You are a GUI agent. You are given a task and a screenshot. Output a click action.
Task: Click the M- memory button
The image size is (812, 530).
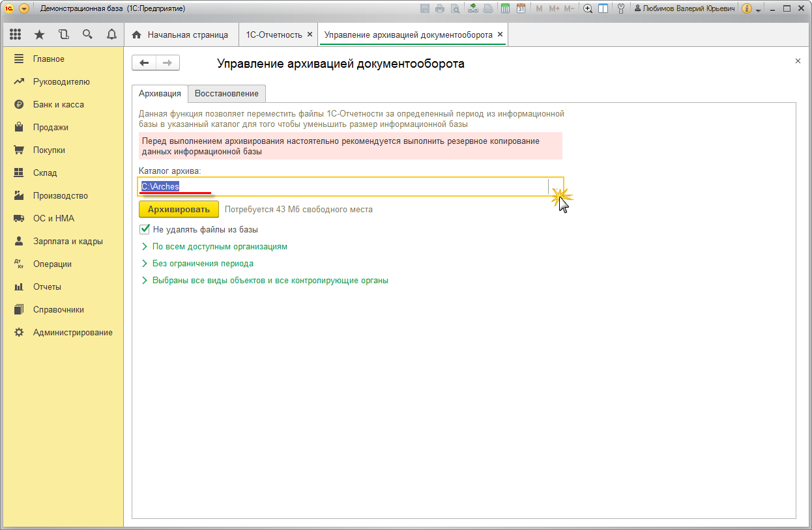570,8
